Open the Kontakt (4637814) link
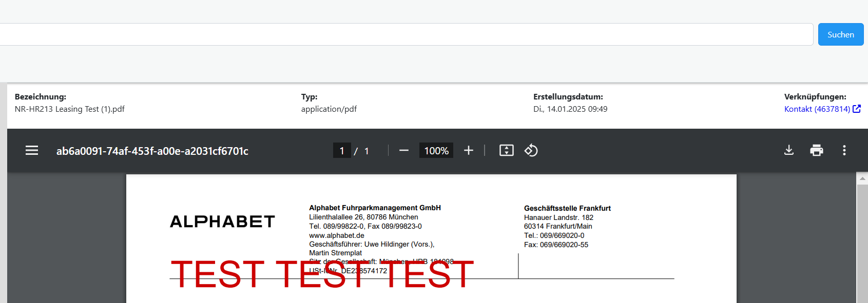The image size is (868, 303). point(817,109)
